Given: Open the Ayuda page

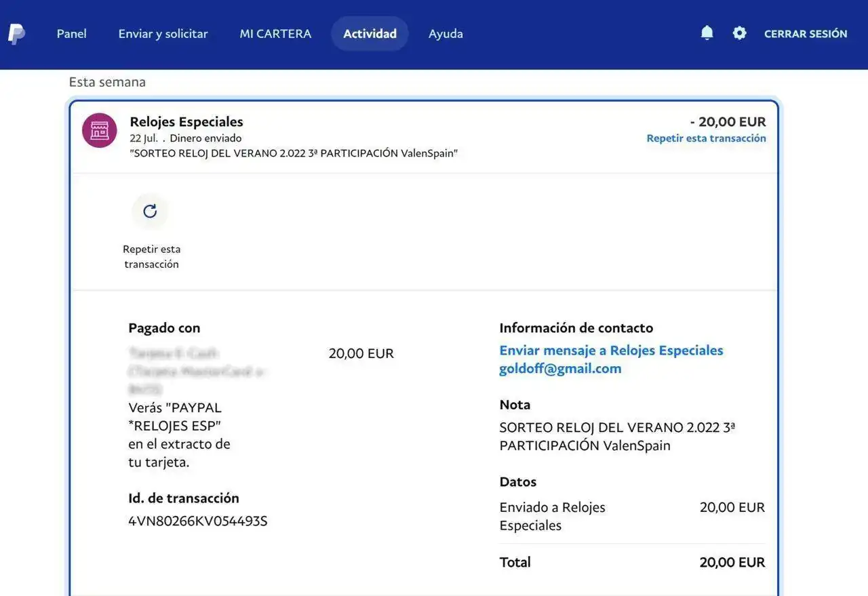Looking at the screenshot, I should pos(446,33).
